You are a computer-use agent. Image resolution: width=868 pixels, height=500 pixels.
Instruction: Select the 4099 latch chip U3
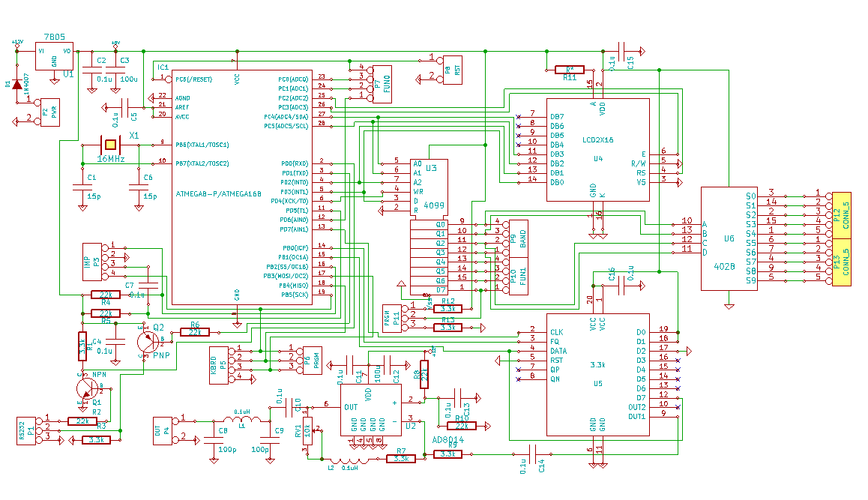pyautogui.click(x=429, y=187)
